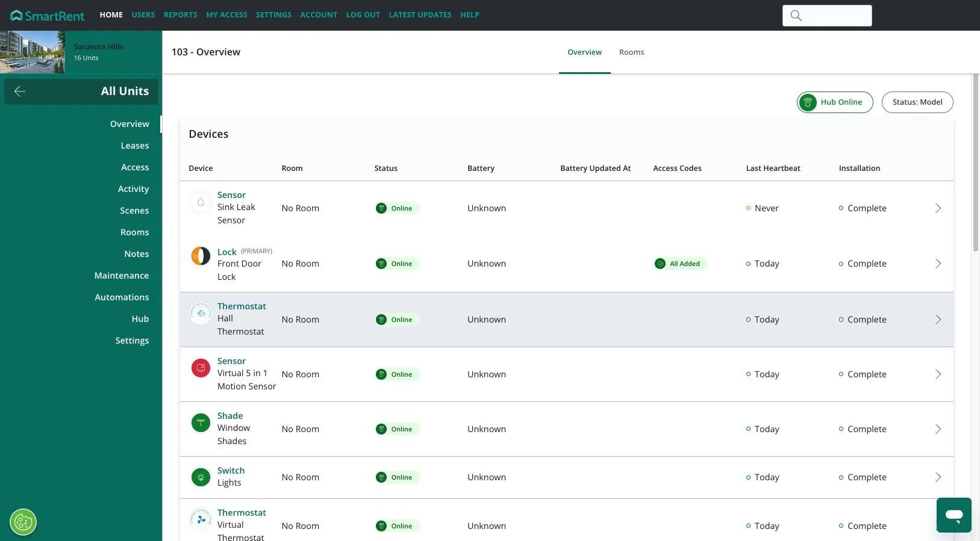Switch to the Overview tab

pyautogui.click(x=585, y=52)
